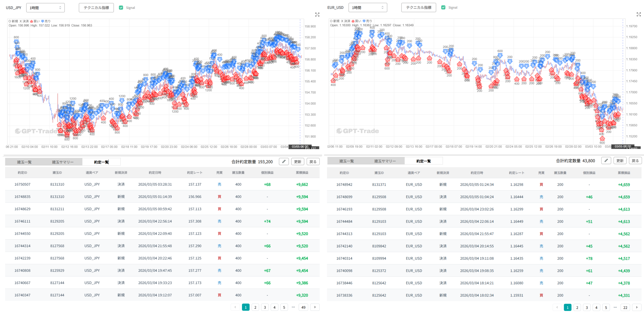Click pencil edit icon in USD_JPY panel
Viewport: 644px width, 313px height.
tap(284, 162)
